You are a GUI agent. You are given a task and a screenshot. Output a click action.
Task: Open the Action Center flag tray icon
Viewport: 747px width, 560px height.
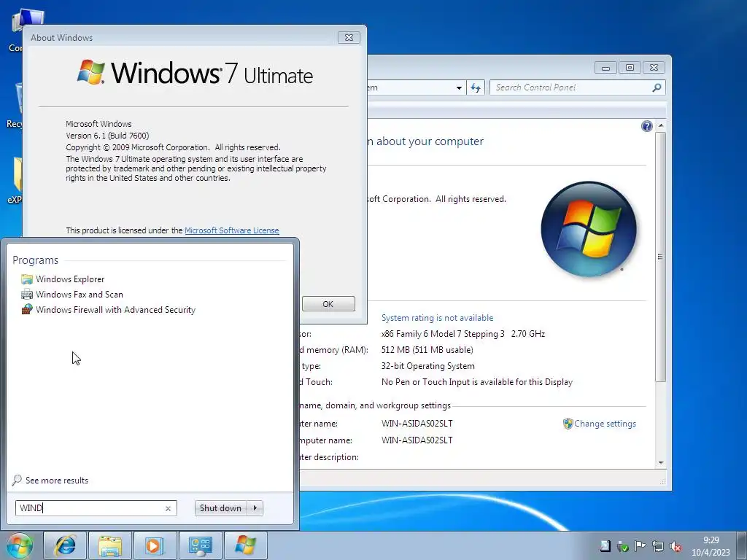tap(640, 545)
